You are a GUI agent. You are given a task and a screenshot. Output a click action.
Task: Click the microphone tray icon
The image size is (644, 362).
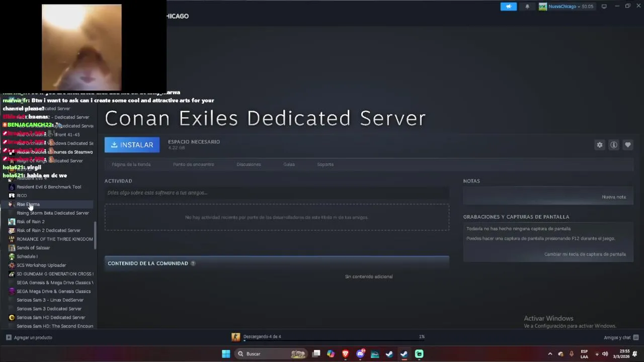pyautogui.click(x=571, y=354)
